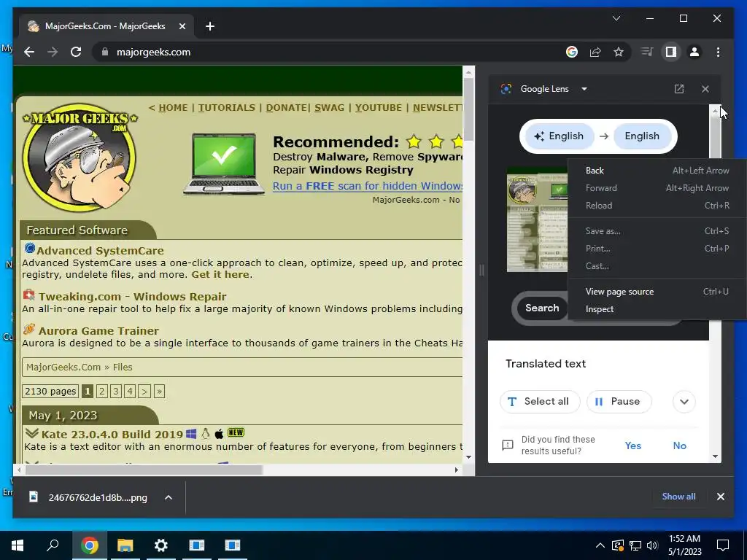Open the Chrome profile icon
Image resolution: width=747 pixels, height=560 pixels.
[x=694, y=52]
